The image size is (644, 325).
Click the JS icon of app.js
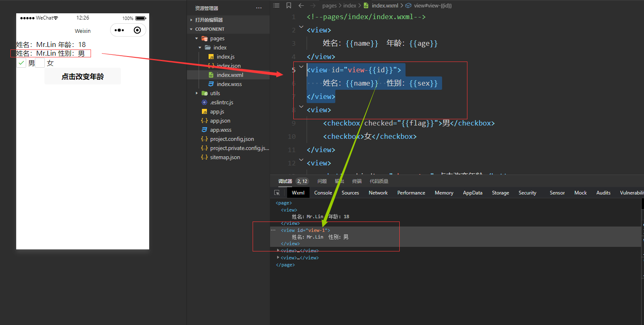204,111
